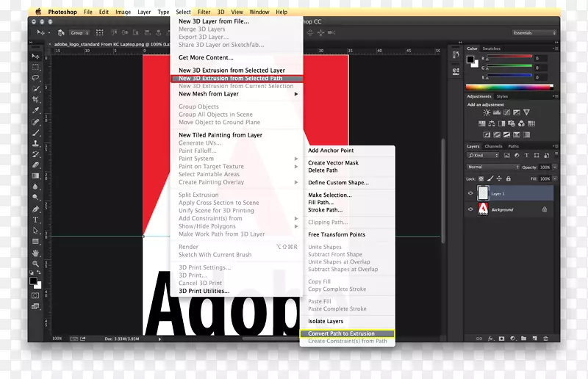This screenshot has height=379, width=588.
Task: Open the Filter menu
Action: 204,12
